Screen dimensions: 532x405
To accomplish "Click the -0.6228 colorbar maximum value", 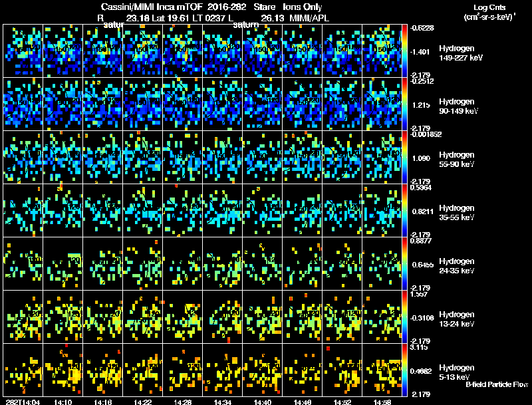I will pos(422,28).
